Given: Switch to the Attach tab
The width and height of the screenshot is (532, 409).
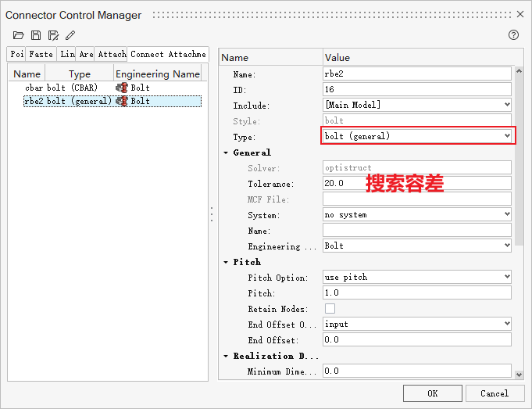Looking at the screenshot, I should (x=111, y=54).
